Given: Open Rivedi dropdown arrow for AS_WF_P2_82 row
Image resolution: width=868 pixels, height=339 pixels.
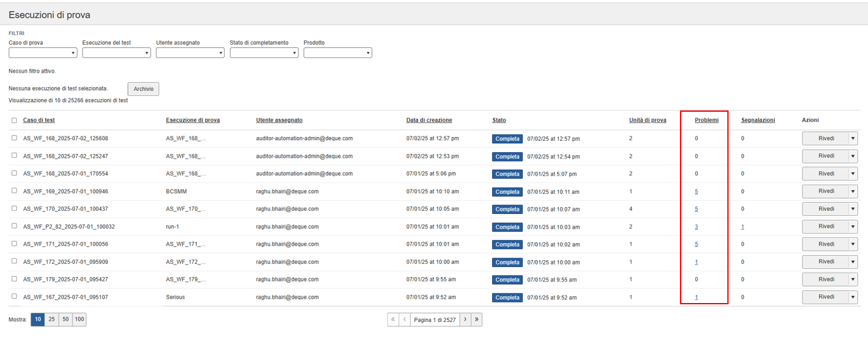Looking at the screenshot, I should [x=853, y=227].
